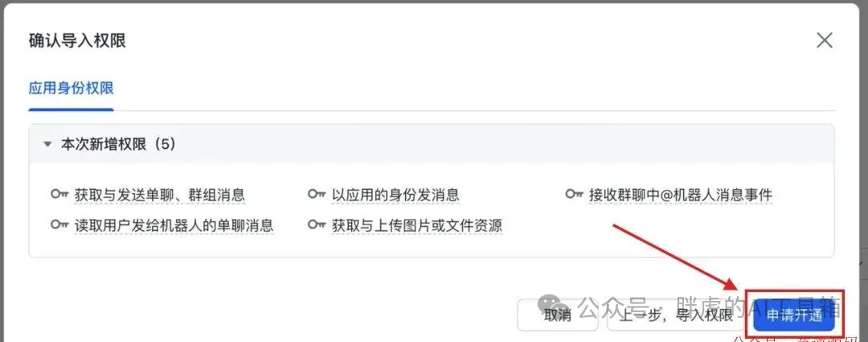The image size is (868, 342).
Task: Open the 获取与上传图片或文件资源 permission link
Action: pyautogui.click(x=417, y=225)
